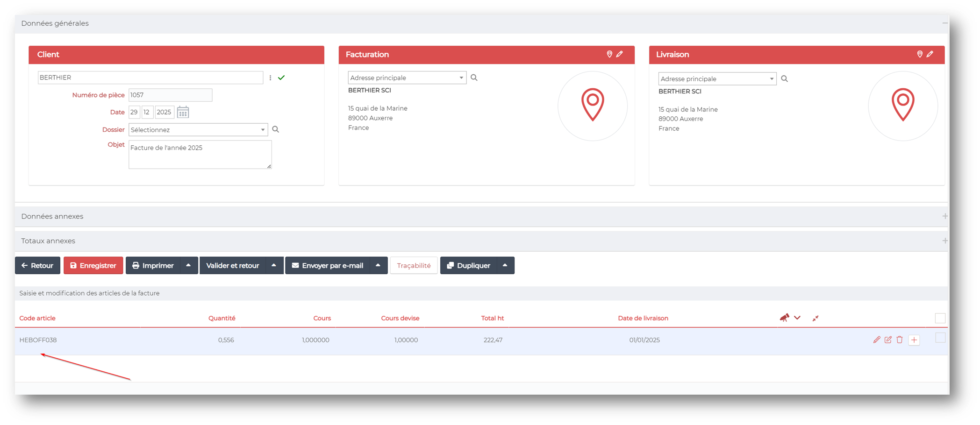
Task: Click the magnifier next to the Dossier field
Action: (276, 129)
